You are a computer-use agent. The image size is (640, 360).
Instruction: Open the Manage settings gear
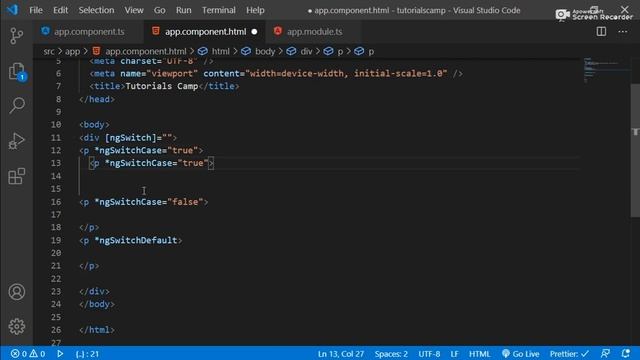(17, 326)
